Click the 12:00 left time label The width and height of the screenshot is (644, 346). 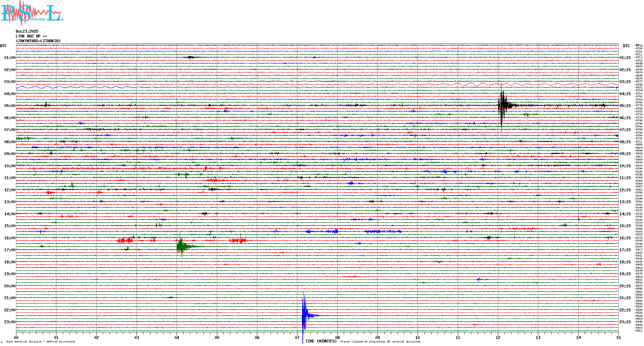coord(10,190)
